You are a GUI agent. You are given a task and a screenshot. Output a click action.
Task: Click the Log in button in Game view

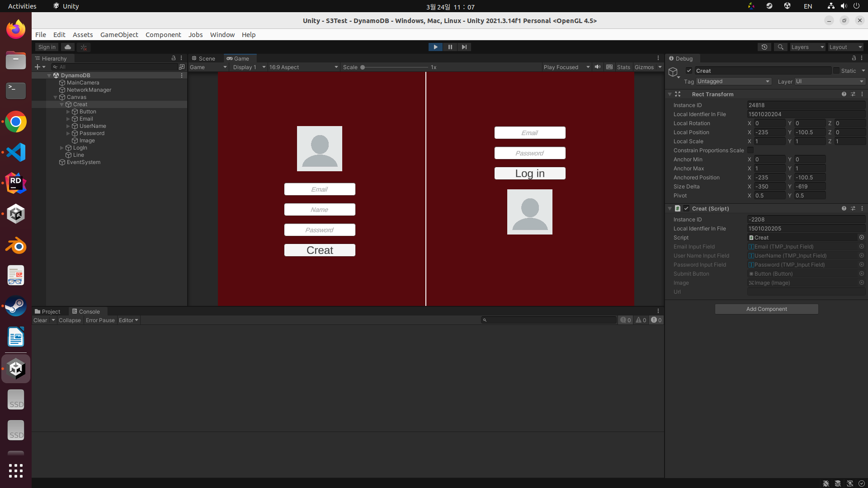pyautogui.click(x=530, y=174)
